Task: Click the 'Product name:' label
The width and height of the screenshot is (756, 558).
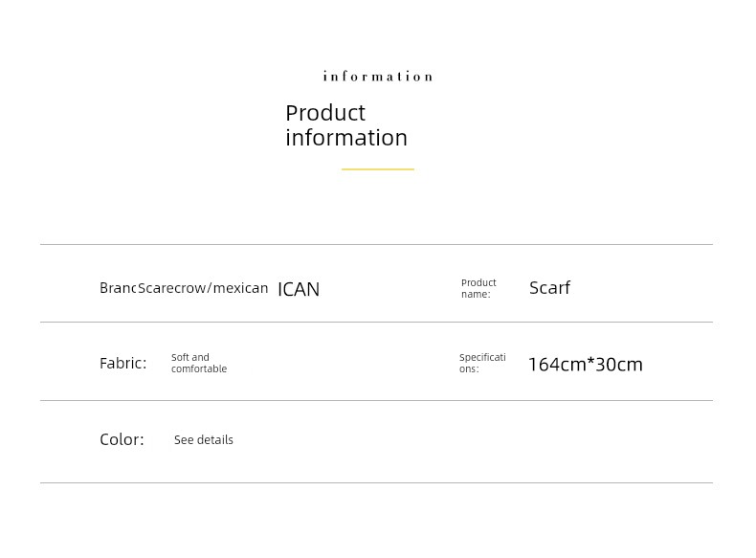Action: (x=478, y=288)
